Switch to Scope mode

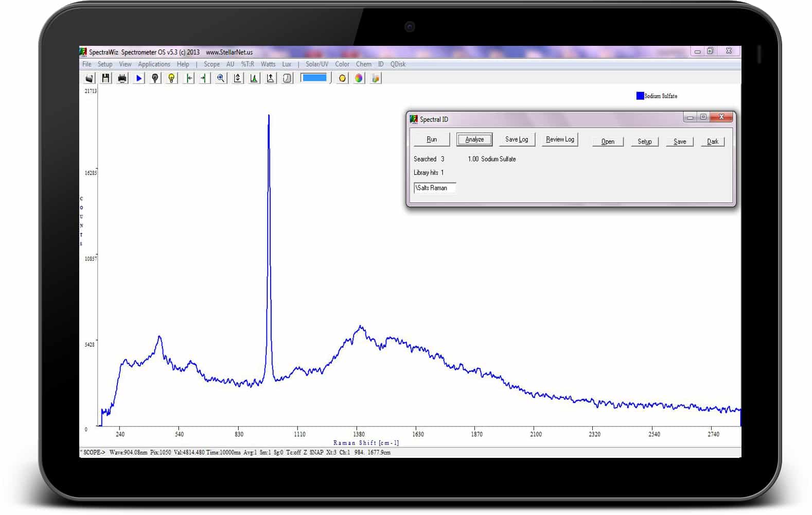(211, 64)
